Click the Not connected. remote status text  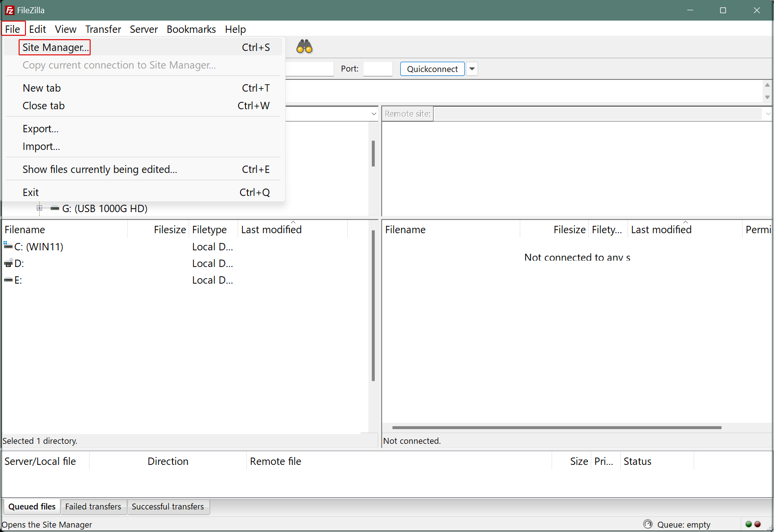(412, 441)
